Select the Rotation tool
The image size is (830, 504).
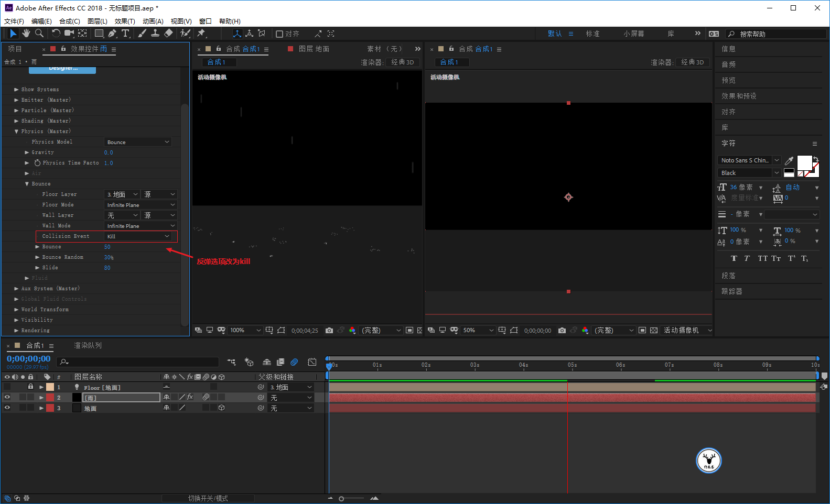pos(56,34)
